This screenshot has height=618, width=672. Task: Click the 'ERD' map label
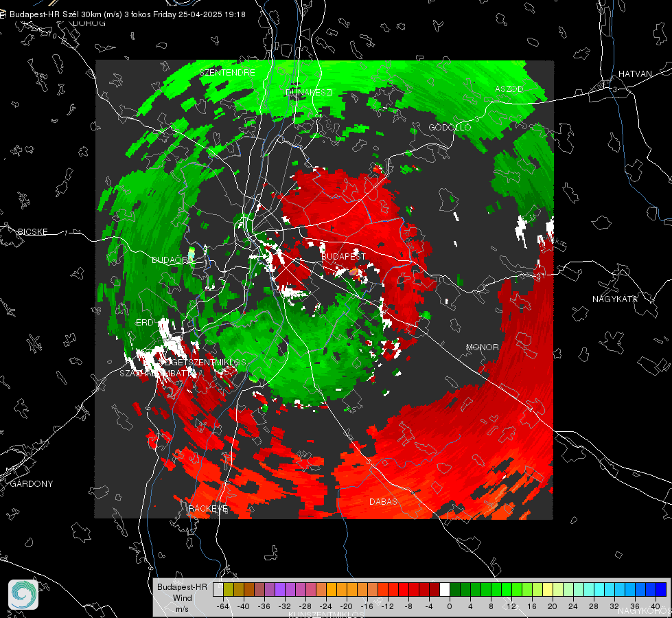(144, 323)
